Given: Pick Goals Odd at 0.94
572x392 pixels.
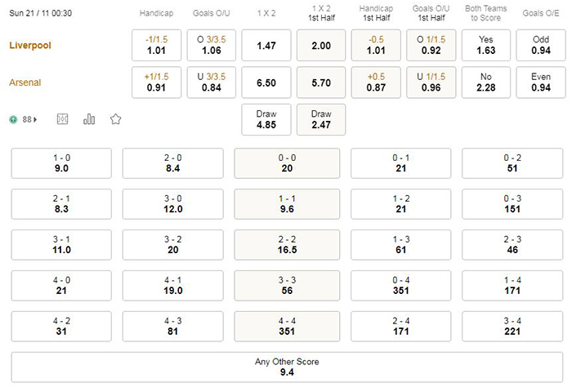Looking at the screenshot, I should (x=541, y=45).
